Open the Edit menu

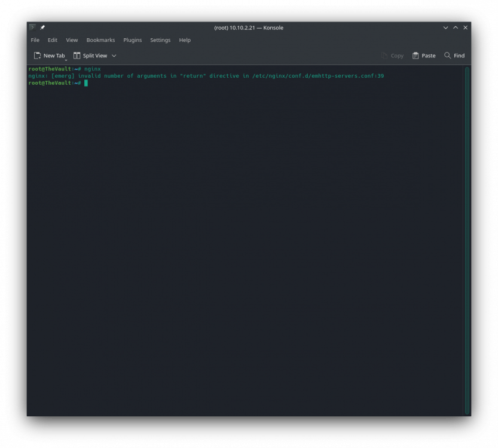[53, 40]
